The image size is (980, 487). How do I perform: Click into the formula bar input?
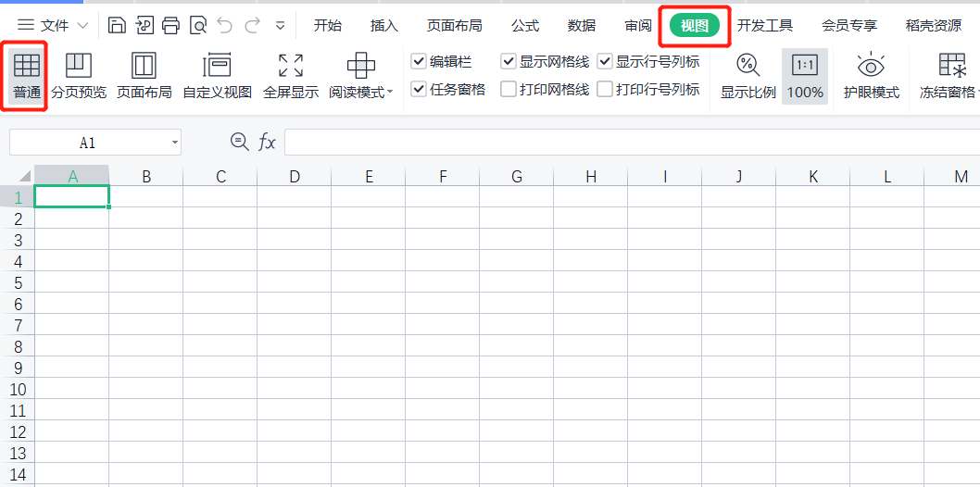[x=632, y=143]
